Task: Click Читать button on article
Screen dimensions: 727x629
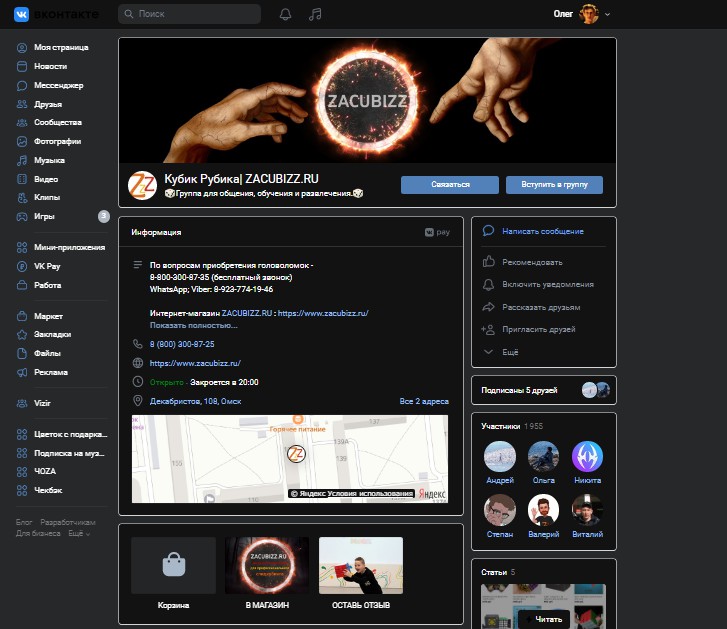Action: tap(543, 619)
